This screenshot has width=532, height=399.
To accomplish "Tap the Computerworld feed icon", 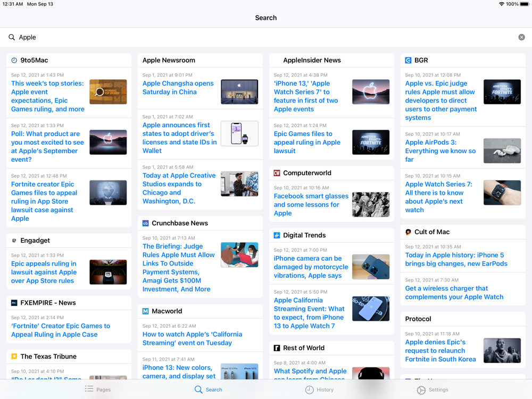I will (x=277, y=173).
